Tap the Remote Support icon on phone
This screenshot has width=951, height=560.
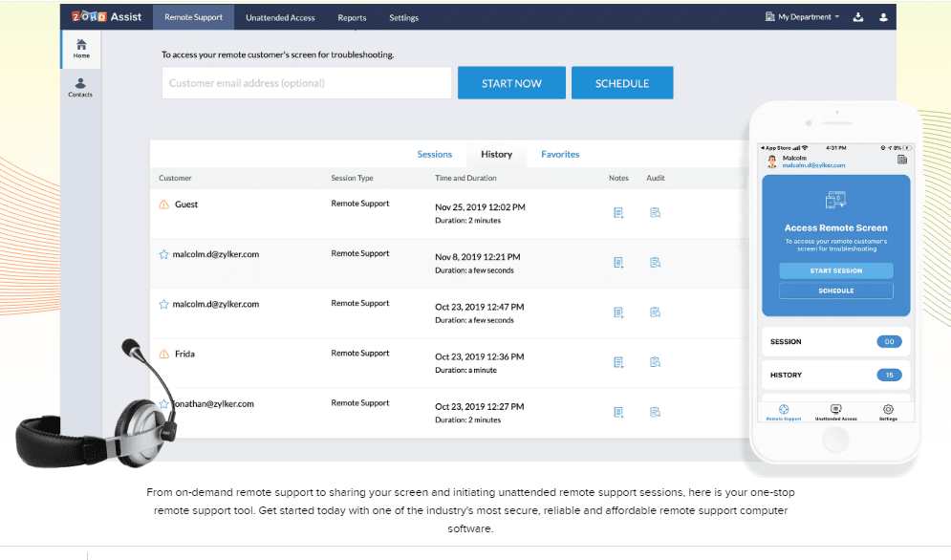pos(784,411)
